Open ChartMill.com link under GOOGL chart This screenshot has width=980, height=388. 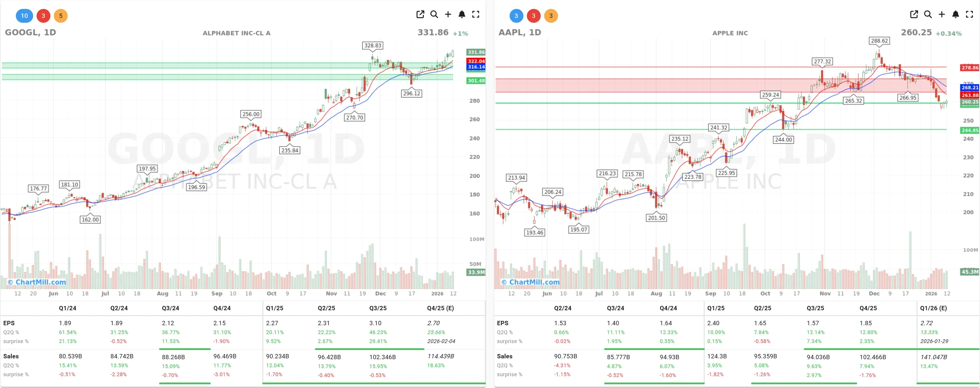(x=36, y=282)
